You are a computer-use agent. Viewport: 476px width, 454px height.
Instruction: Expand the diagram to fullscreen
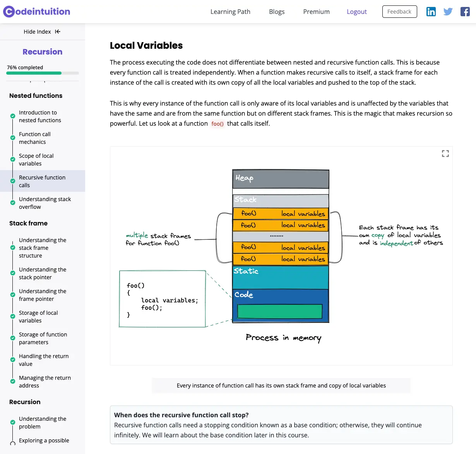pos(445,154)
